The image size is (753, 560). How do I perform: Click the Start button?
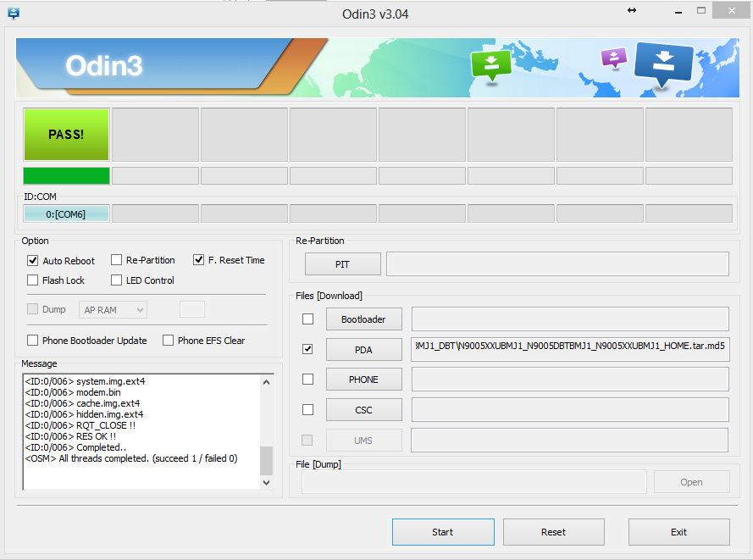(x=443, y=532)
